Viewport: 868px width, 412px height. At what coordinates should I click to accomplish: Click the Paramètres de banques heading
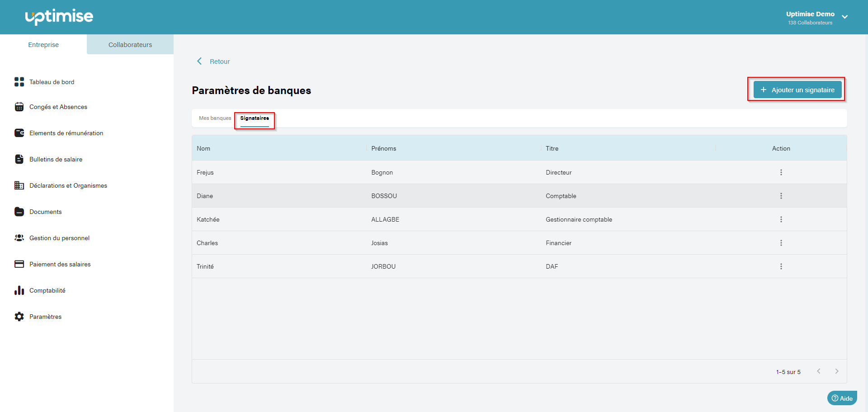click(251, 90)
